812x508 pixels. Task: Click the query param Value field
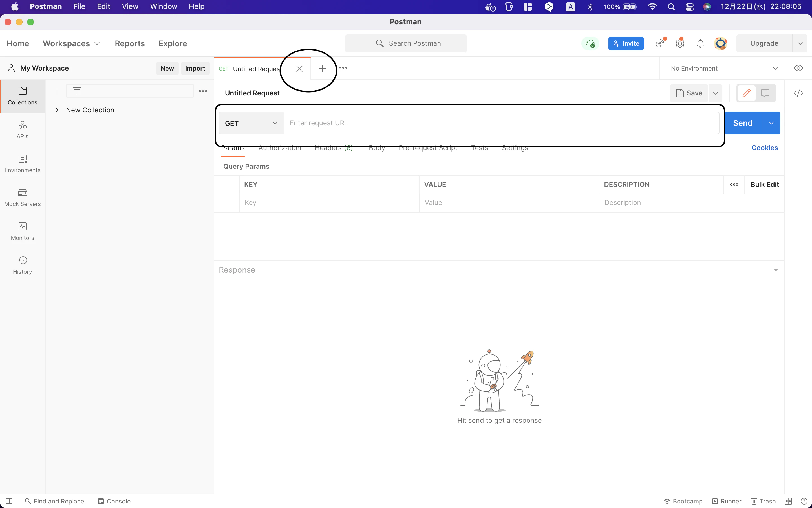point(509,203)
